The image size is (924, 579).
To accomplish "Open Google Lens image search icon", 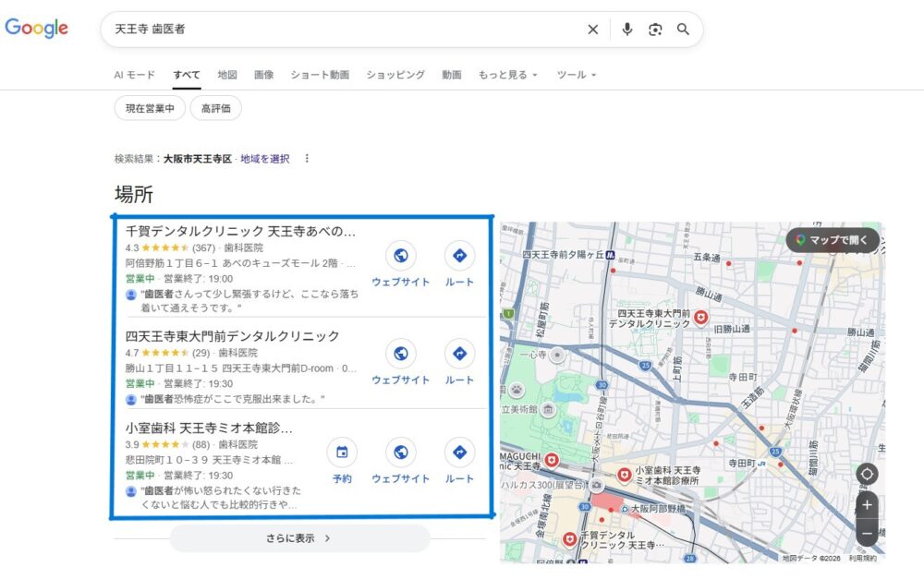I will click(x=655, y=30).
